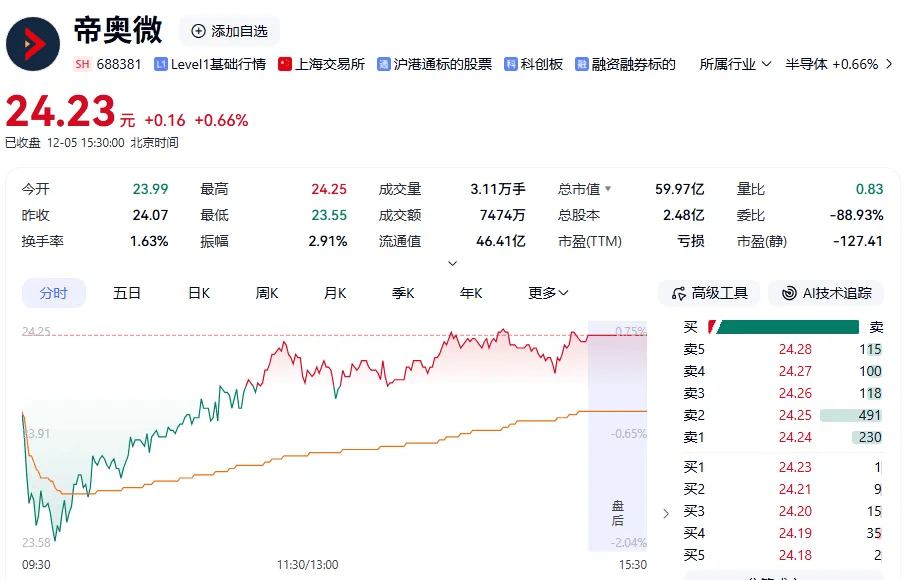This screenshot has height=580, width=913.
Task: Click the 科创板 STAR Market badge
Action: (x=531, y=63)
